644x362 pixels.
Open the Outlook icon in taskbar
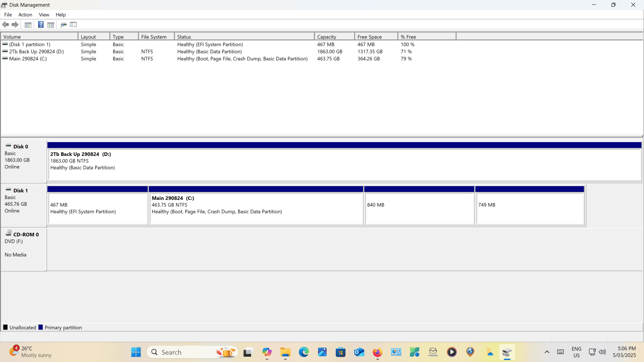[x=359, y=352]
